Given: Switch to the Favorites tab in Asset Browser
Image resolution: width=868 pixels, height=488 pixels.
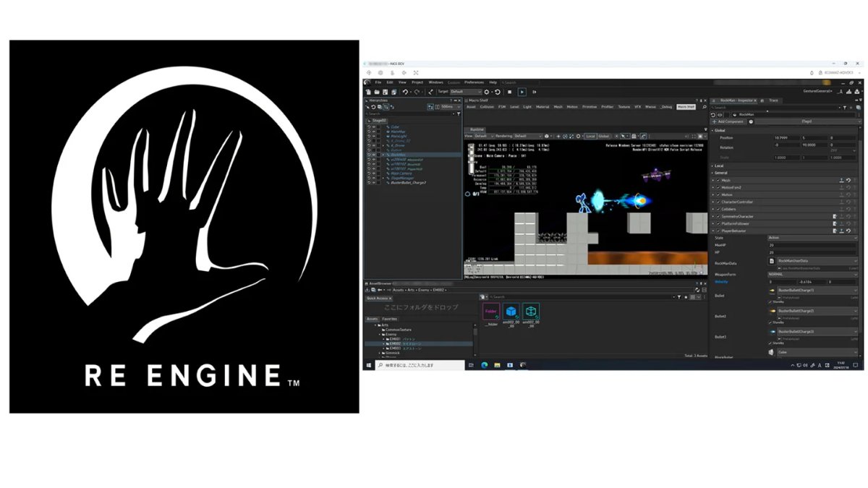Looking at the screenshot, I should tap(390, 319).
